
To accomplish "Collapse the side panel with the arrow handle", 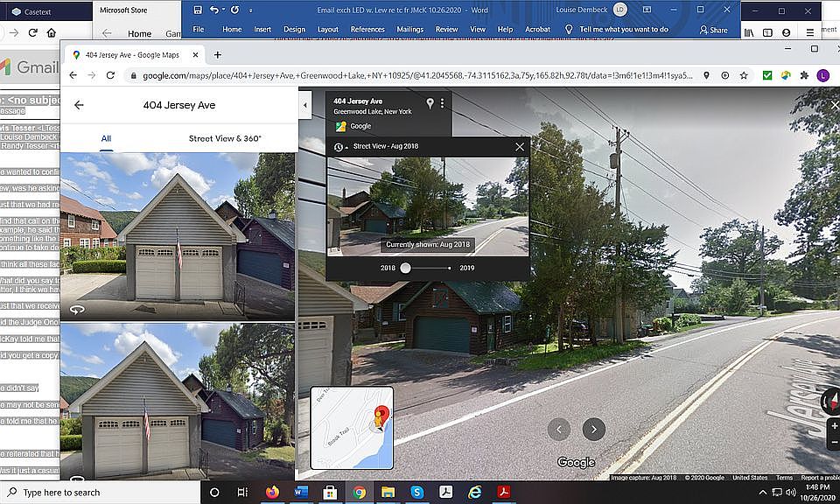I will point(304,105).
